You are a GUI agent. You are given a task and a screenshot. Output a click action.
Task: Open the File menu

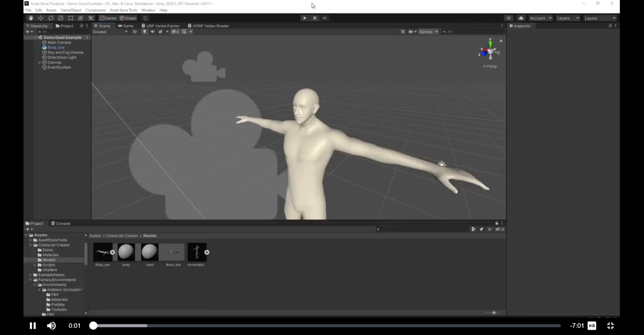point(29,10)
